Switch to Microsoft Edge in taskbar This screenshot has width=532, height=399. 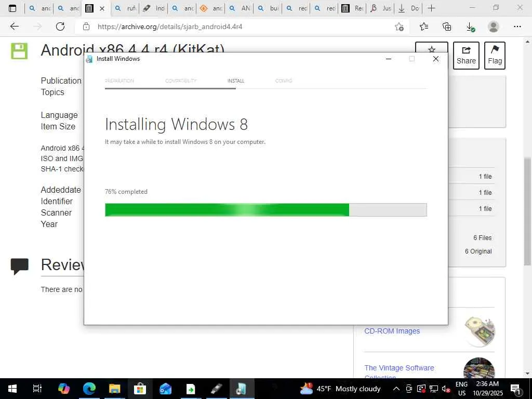click(89, 389)
